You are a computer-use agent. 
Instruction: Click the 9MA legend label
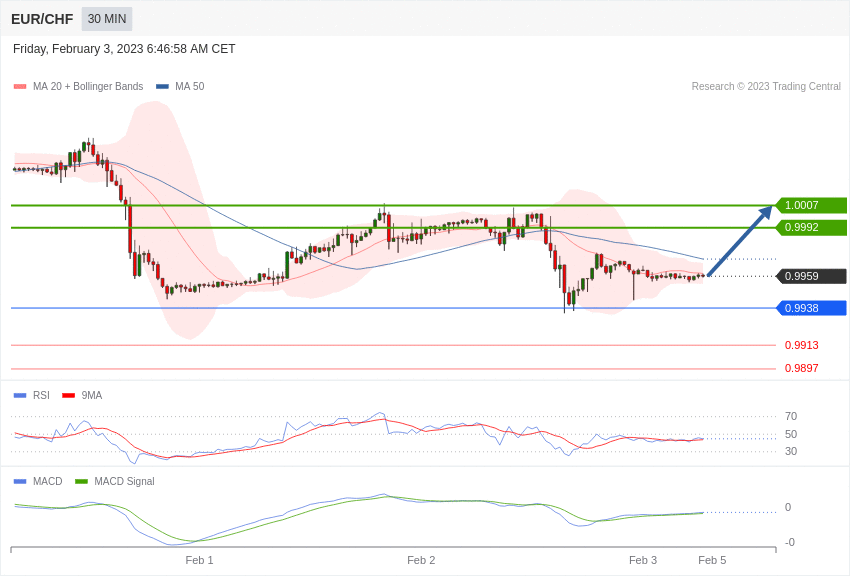coord(92,396)
